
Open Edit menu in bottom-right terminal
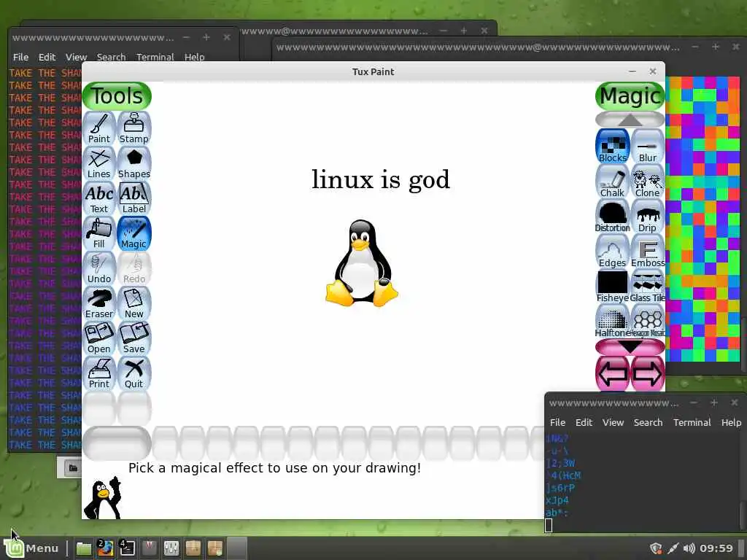tap(584, 422)
